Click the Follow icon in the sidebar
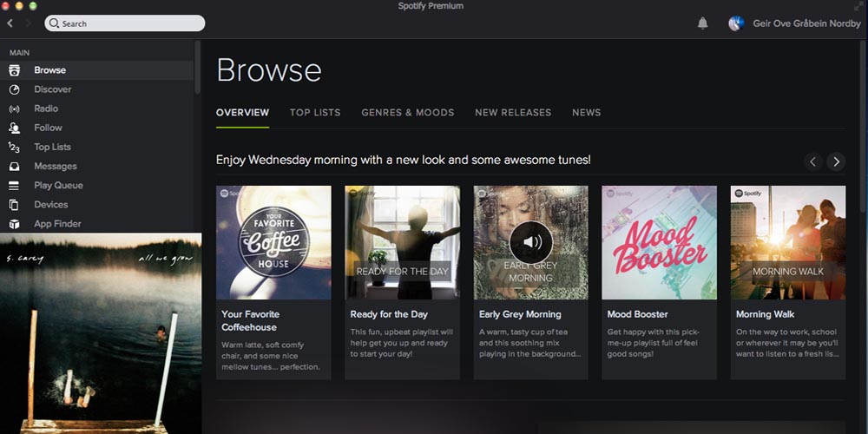Viewport: 868px width, 434px height. [x=14, y=128]
